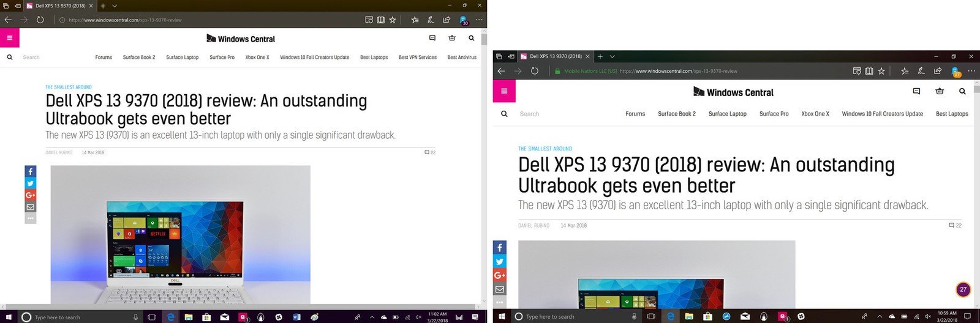Open Settings and more in left Edge window
This screenshot has height=323, width=980.
479,20
